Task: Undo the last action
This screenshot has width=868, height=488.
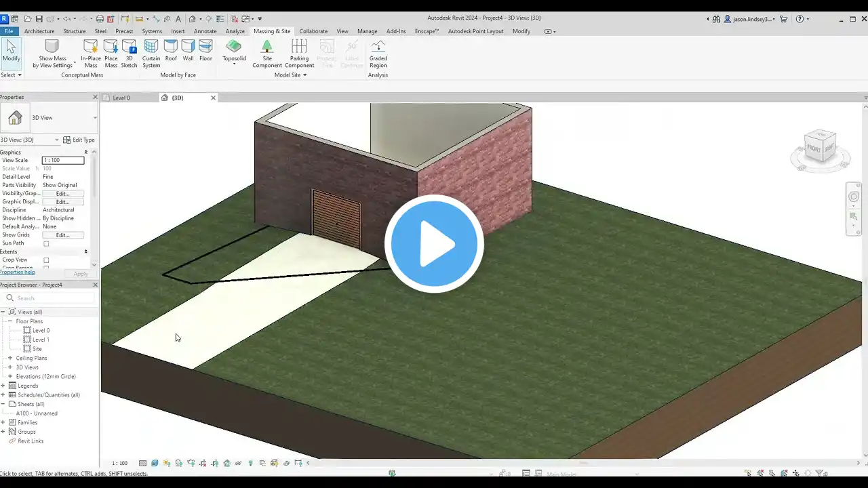Action: point(67,19)
